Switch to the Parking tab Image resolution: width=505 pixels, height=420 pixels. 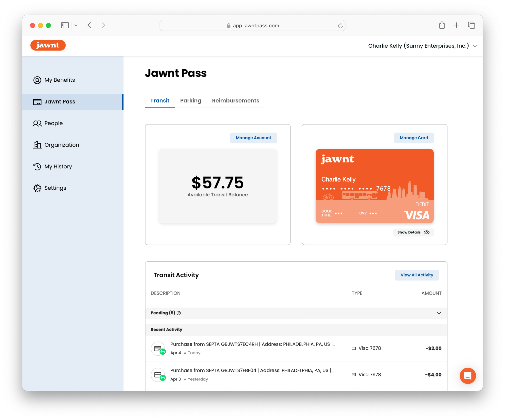pyautogui.click(x=191, y=101)
